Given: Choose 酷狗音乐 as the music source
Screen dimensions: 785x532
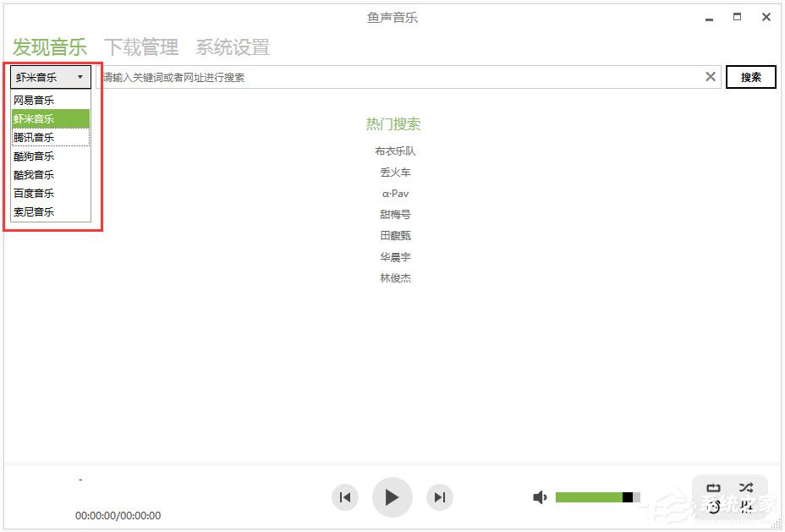Looking at the screenshot, I should (x=34, y=156).
